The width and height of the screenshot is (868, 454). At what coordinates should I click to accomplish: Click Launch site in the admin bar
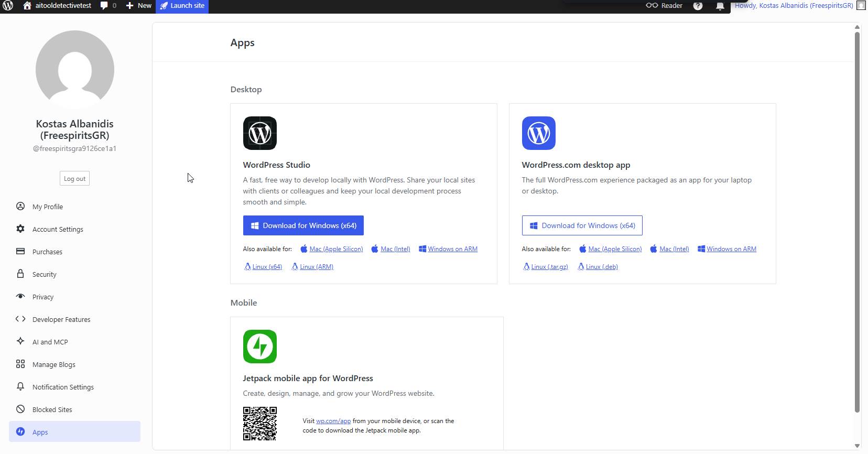point(182,6)
